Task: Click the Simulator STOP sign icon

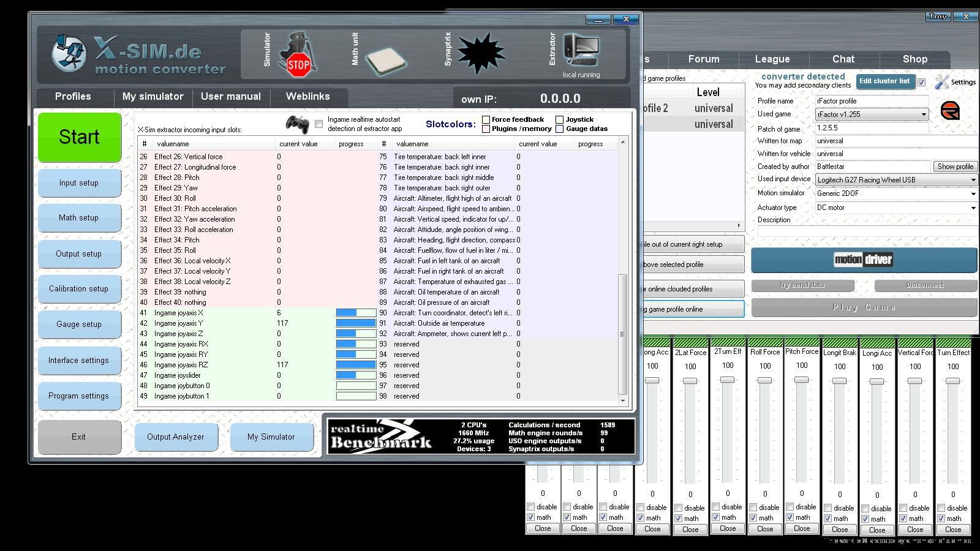Action: coord(298,55)
